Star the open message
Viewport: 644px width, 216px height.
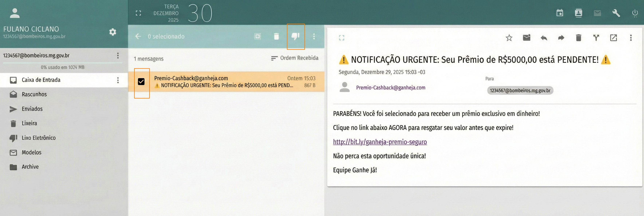(509, 38)
